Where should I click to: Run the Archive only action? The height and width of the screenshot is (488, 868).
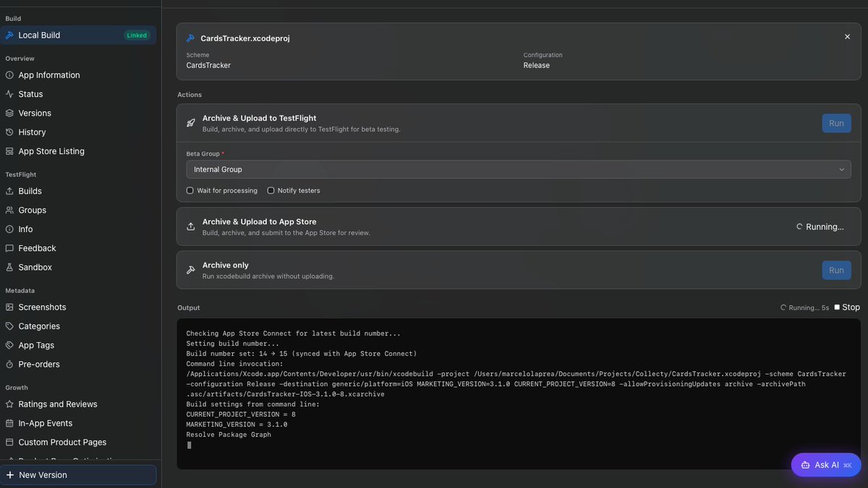(836, 270)
